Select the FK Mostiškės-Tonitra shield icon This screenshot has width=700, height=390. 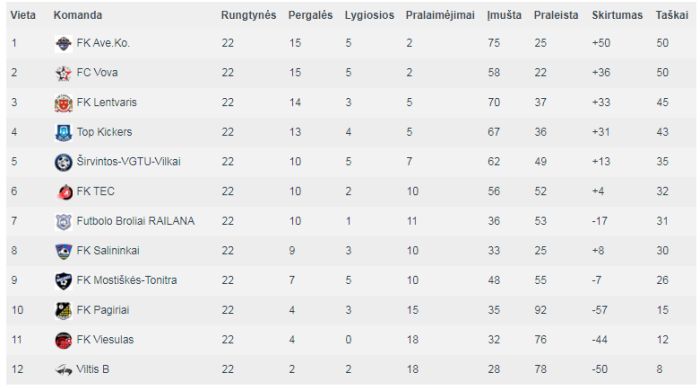(63, 281)
